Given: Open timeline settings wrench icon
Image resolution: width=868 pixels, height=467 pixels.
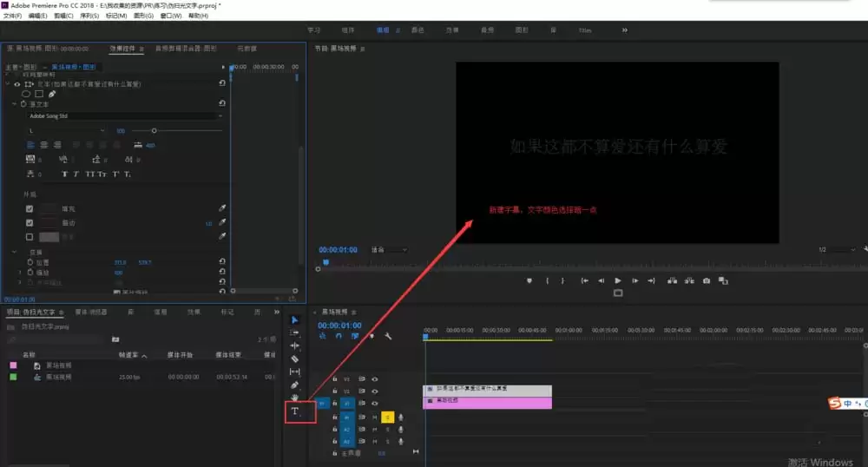Looking at the screenshot, I should 388,336.
